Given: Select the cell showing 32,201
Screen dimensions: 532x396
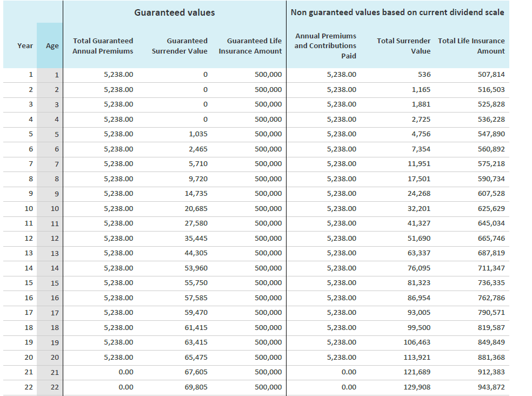Looking at the screenshot, I should click(x=419, y=208).
